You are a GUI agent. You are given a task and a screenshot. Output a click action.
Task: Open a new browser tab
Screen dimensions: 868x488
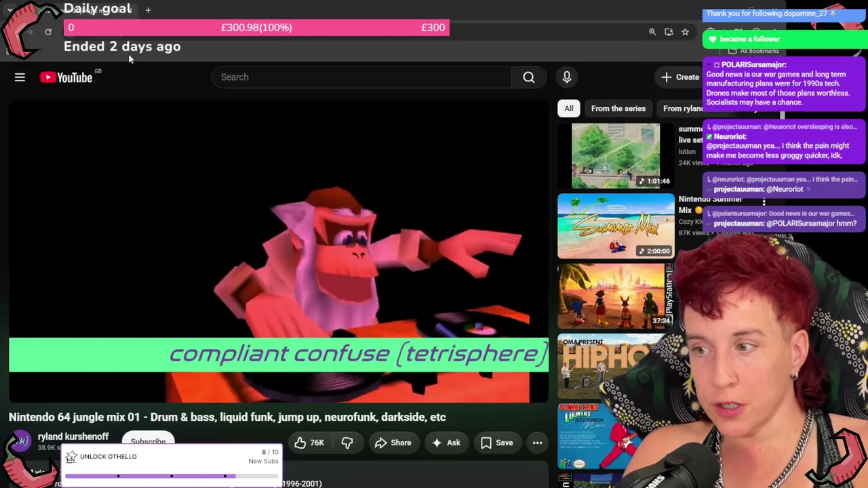(x=148, y=10)
